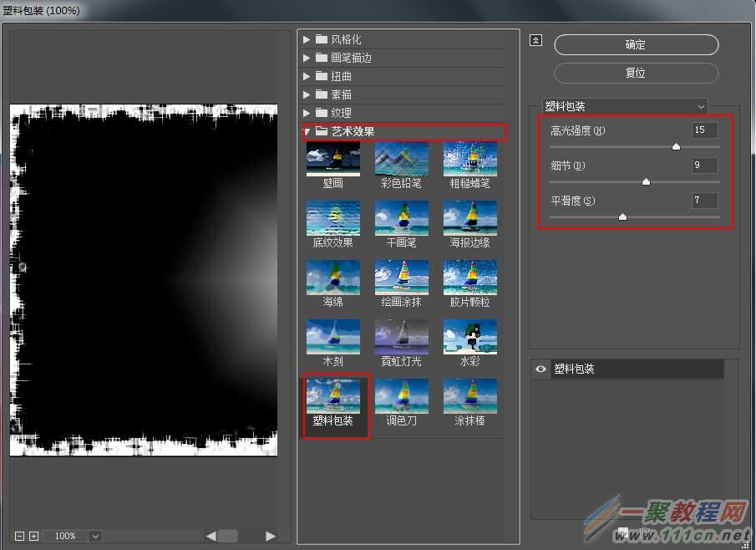Image resolution: width=756 pixels, height=550 pixels.
Task: Toggle visibility of 塑料包装 effect layer
Action: tap(540, 369)
